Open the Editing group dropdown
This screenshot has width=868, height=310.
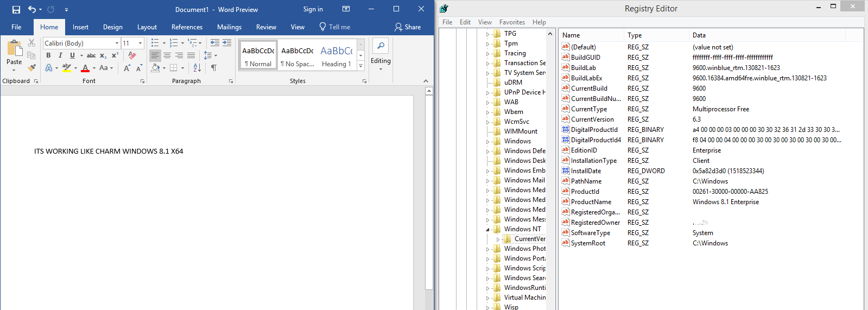(x=381, y=69)
